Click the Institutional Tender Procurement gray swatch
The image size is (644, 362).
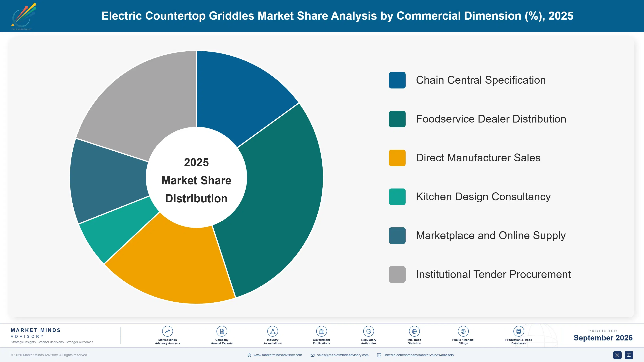(x=397, y=274)
